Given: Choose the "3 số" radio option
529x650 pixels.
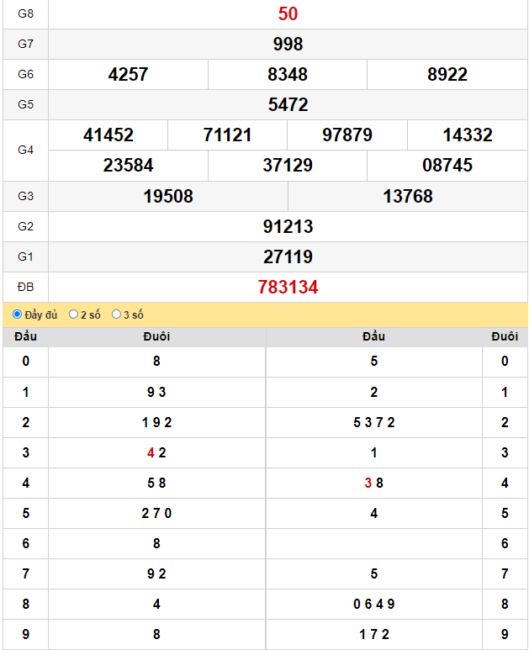Looking at the screenshot, I should [x=116, y=314].
